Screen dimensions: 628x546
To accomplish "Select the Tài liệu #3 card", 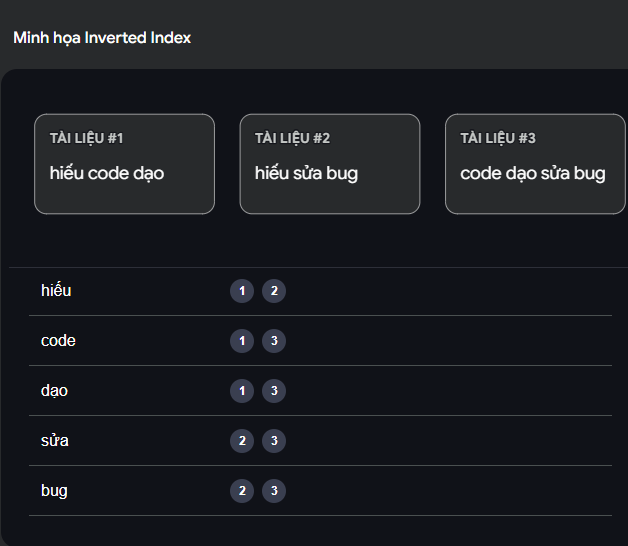I will tap(534, 164).
